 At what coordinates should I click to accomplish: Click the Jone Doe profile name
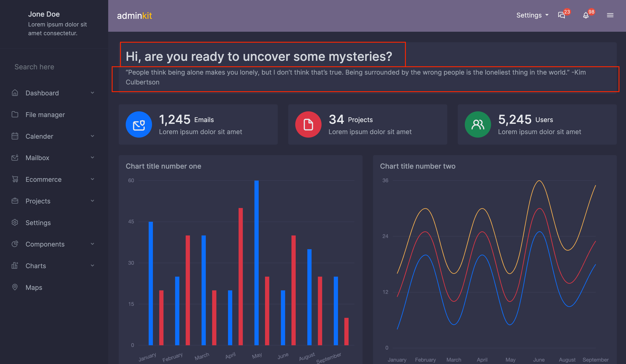pyautogui.click(x=44, y=14)
